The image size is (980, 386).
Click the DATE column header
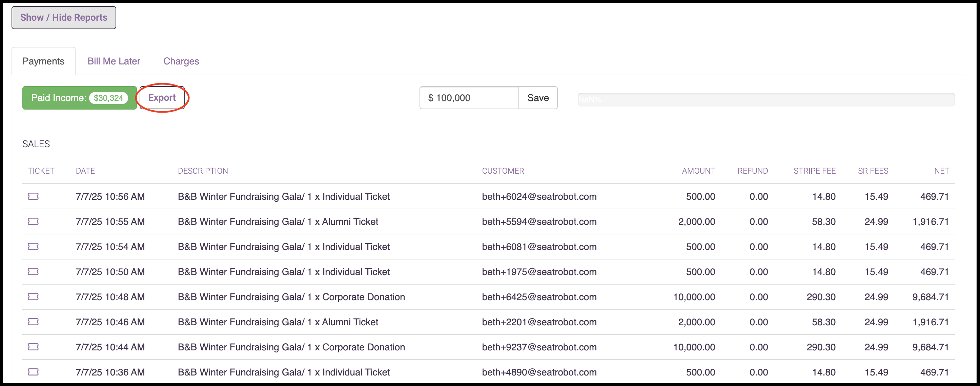click(x=85, y=171)
